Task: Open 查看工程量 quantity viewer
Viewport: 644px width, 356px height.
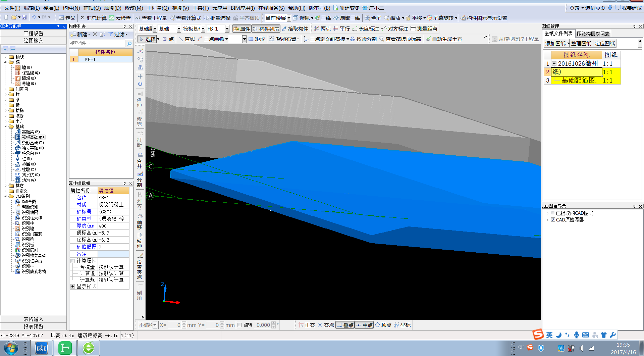Action: tap(151, 18)
